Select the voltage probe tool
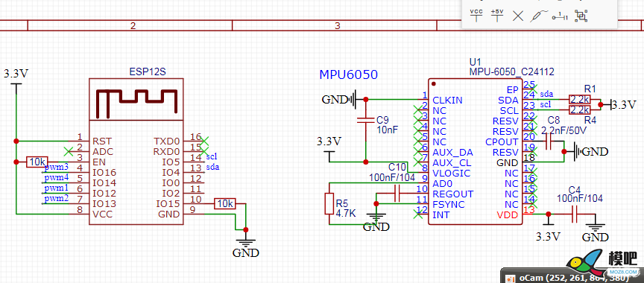 point(538,16)
